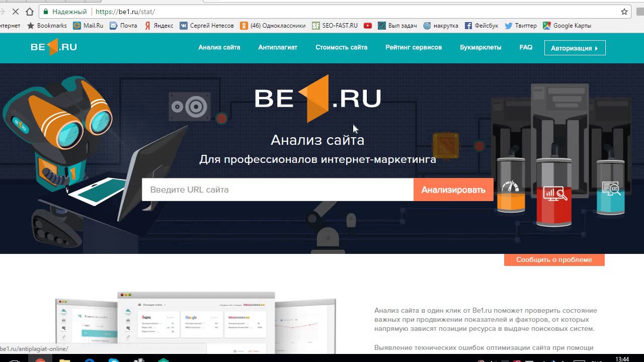Open the Mail.Ru bookmark
Viewport: 644px width, 362px height.
point(88,26)
